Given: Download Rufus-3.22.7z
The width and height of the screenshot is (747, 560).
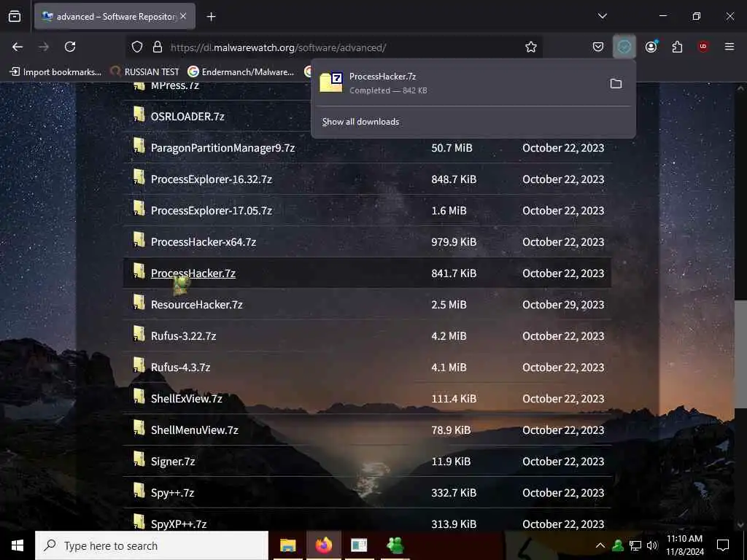Looking at the screenshot, I should (183, 336).
